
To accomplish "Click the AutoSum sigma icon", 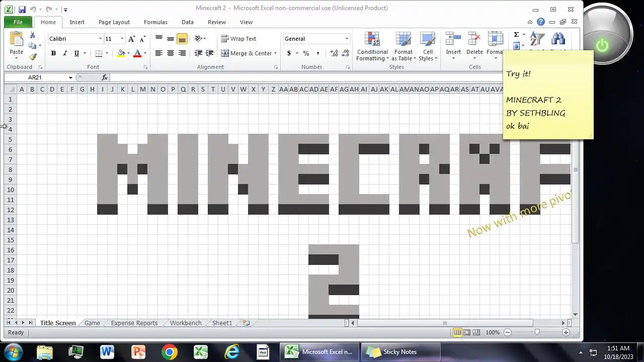I will coord(516,35).
